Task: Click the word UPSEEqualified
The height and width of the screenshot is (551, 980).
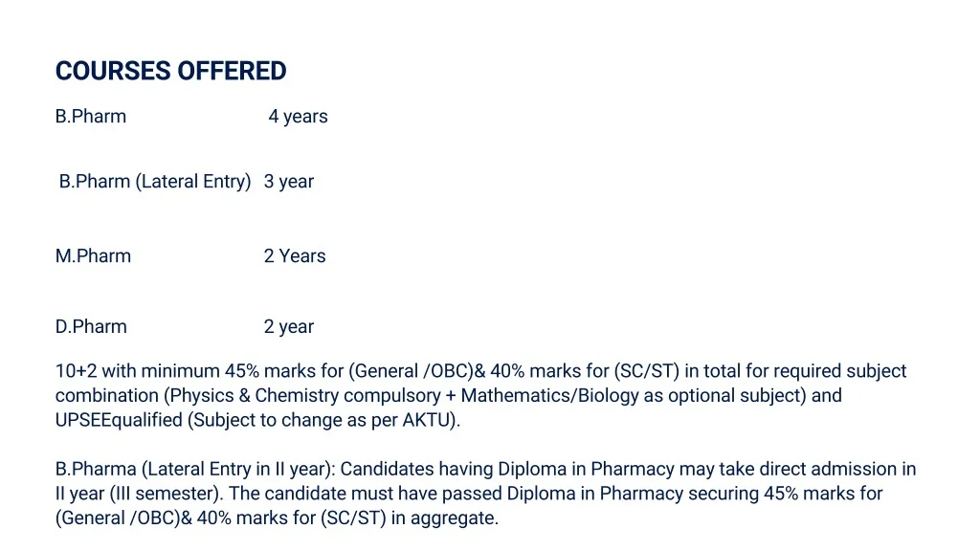Action: (x=121, y=421)
